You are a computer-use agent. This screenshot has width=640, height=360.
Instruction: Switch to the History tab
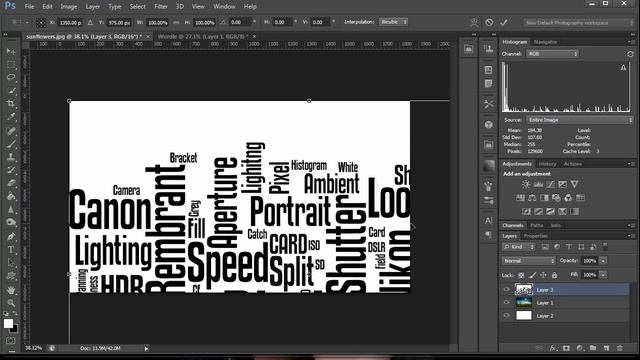click(x=547, y=164)
